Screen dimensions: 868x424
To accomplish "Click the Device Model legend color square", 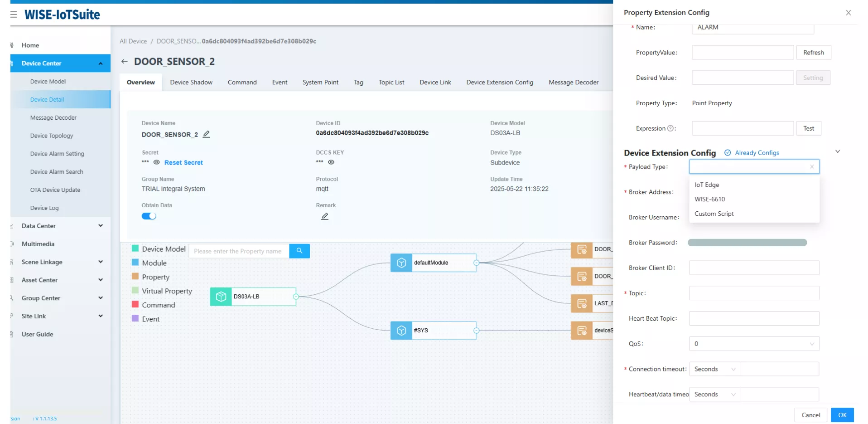I will [x=135, y=249].
